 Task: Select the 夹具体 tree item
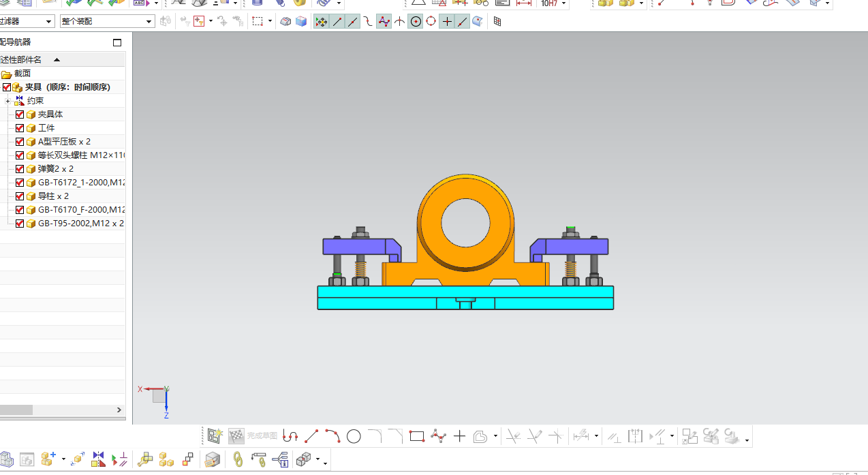50,114
